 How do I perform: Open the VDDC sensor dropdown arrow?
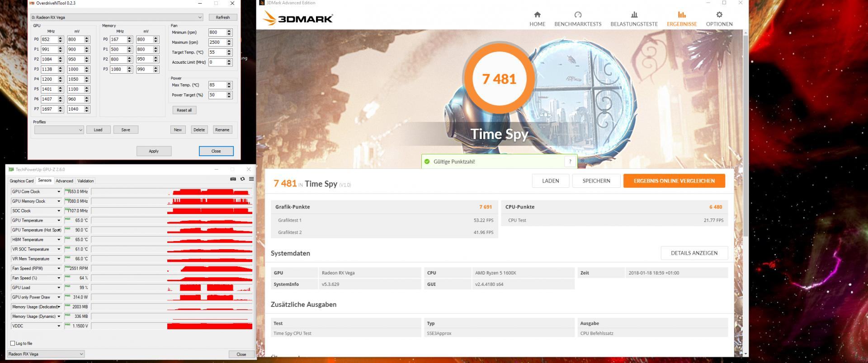[x=58, y=326]
